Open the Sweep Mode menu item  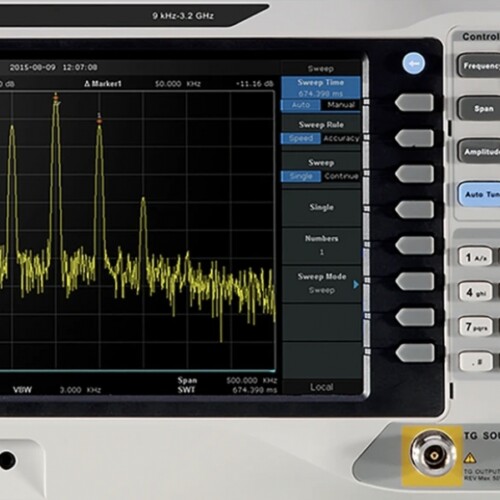pyautogui.click(x=321, y=284)
